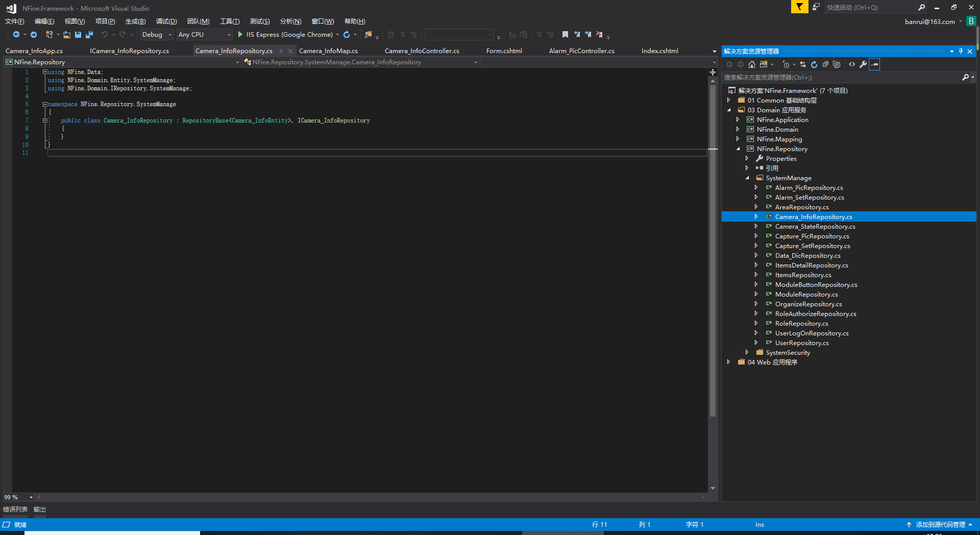Click the Switch Views icon in Solution Explorer
The image size is (980, 535).
pyautogui.click(x=764, y=64)
